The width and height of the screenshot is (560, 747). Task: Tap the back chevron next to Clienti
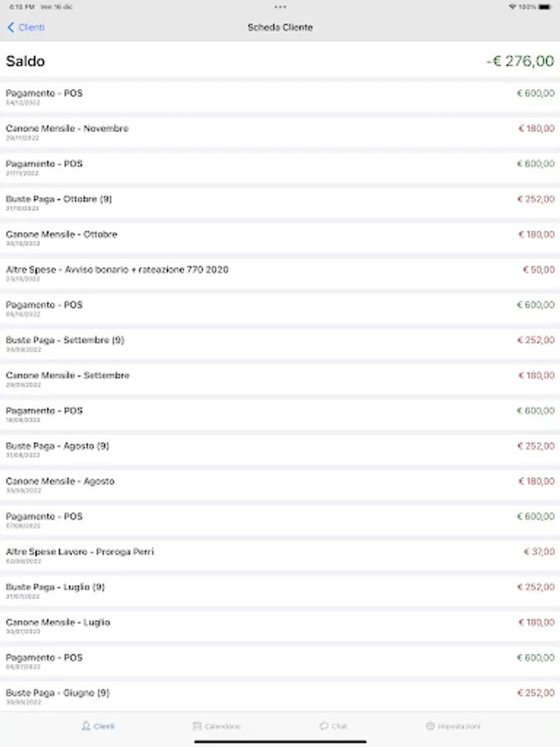point(11,27)
